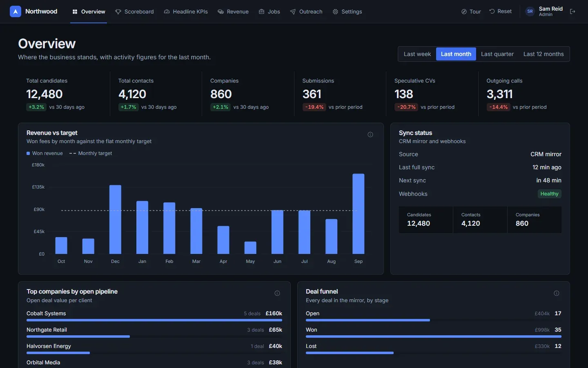Open info icon on Deal funnel card
Screen dimensions: 588x368
pyautogui.click(x=557, y=293)
